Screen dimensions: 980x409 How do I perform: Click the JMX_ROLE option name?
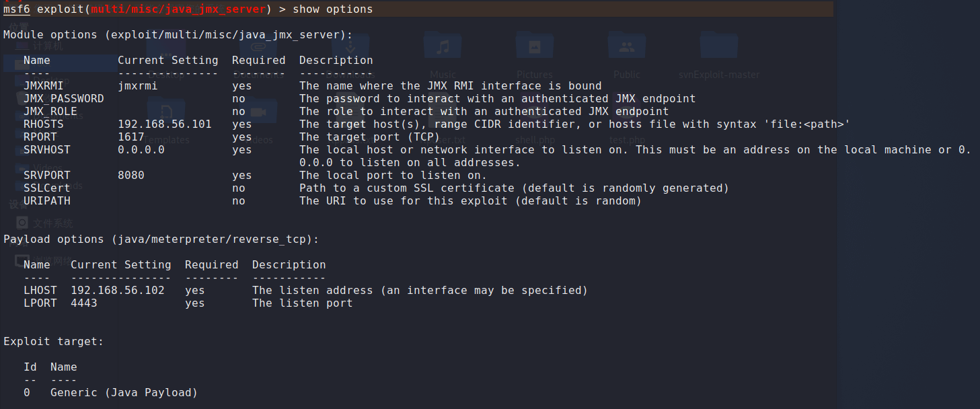(x=50, y=111)
